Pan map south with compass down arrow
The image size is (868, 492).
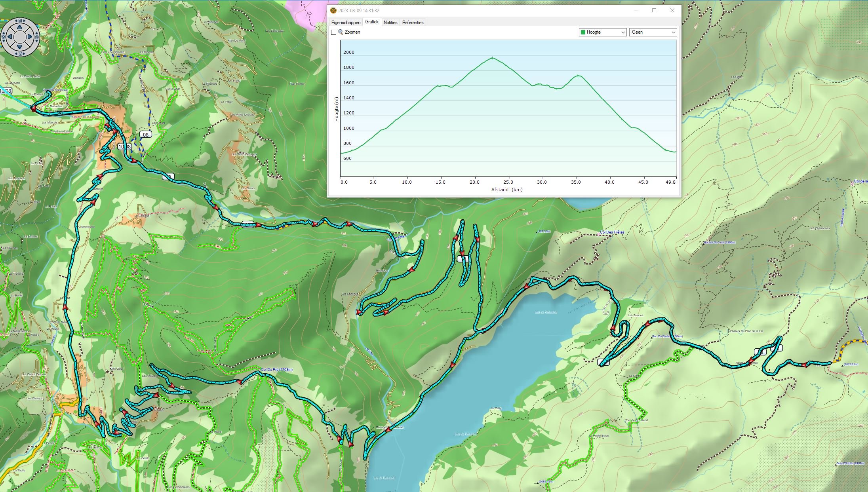pos(20,47)
